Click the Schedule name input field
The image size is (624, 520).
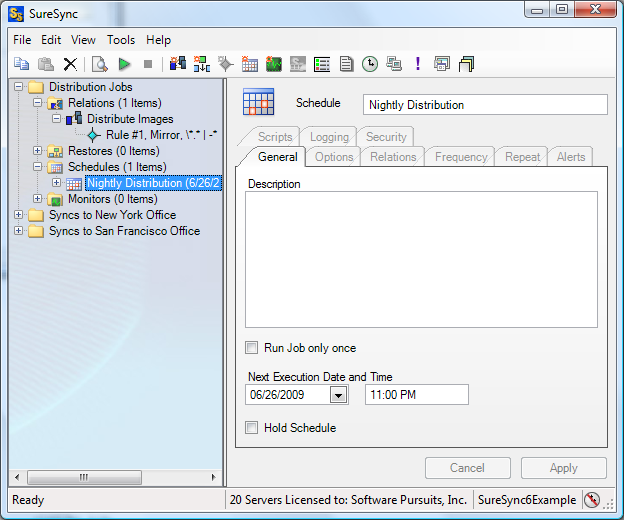pos(485,105)
